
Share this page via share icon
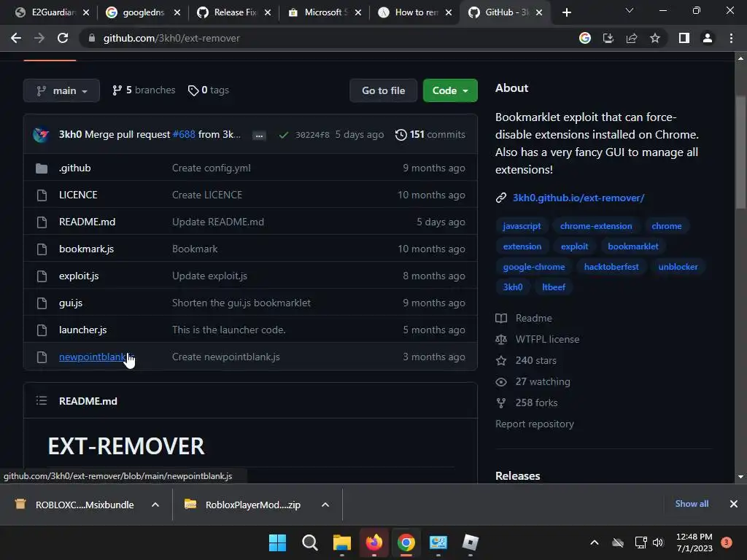[632, 38]
